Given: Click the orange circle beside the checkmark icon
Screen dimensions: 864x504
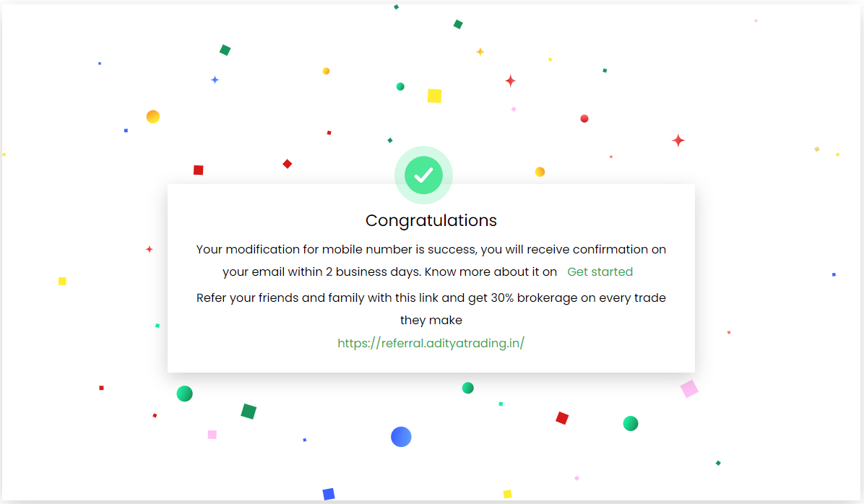Looking at the screenshot, I should (x=540, y=172).
